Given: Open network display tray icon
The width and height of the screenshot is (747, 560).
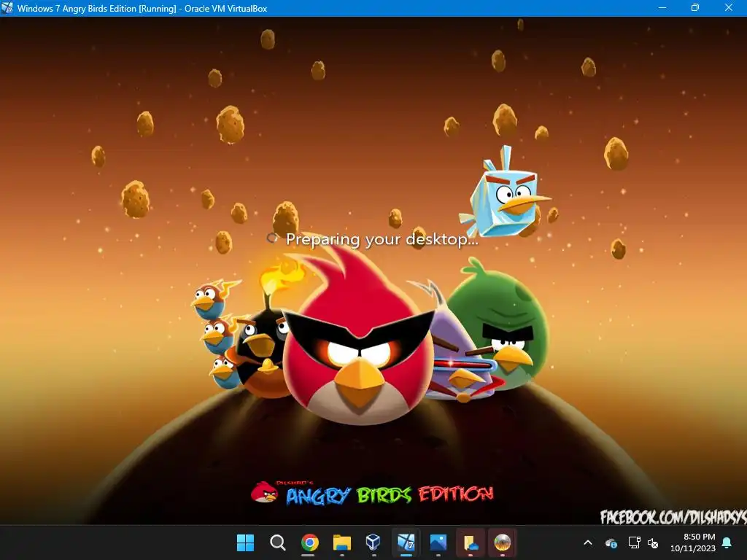Looking at the screenshot, I should (x=634, y=542).
